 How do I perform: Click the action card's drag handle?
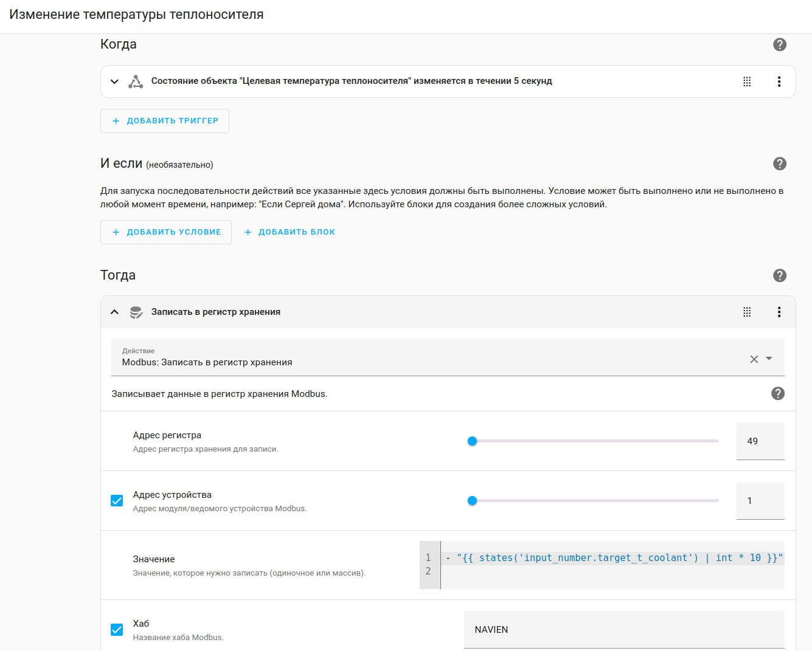point(747,312)
